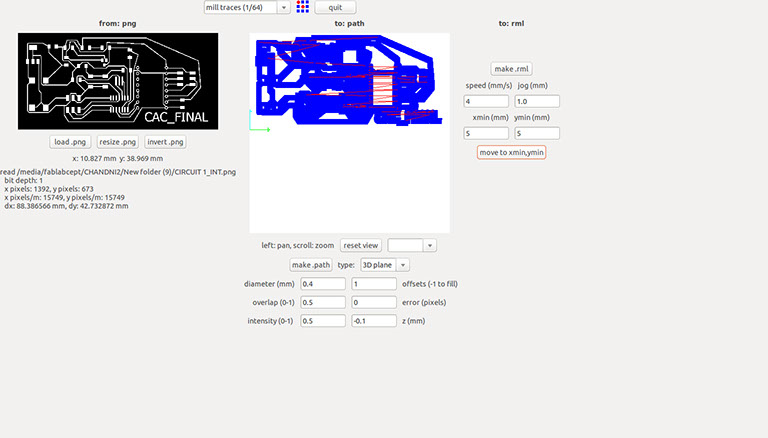Generate toolpath with make .path
768x438 pixels.
pos(311,265)
